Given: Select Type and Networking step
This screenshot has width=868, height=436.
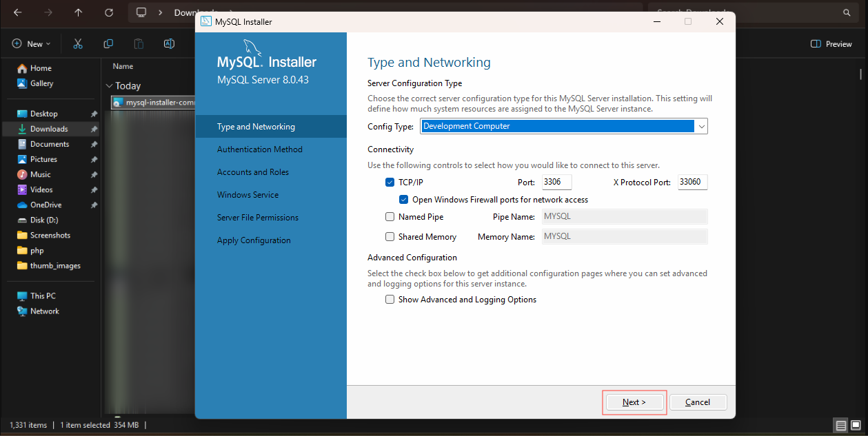Looking at the screenshot, I should coord(271,127).
